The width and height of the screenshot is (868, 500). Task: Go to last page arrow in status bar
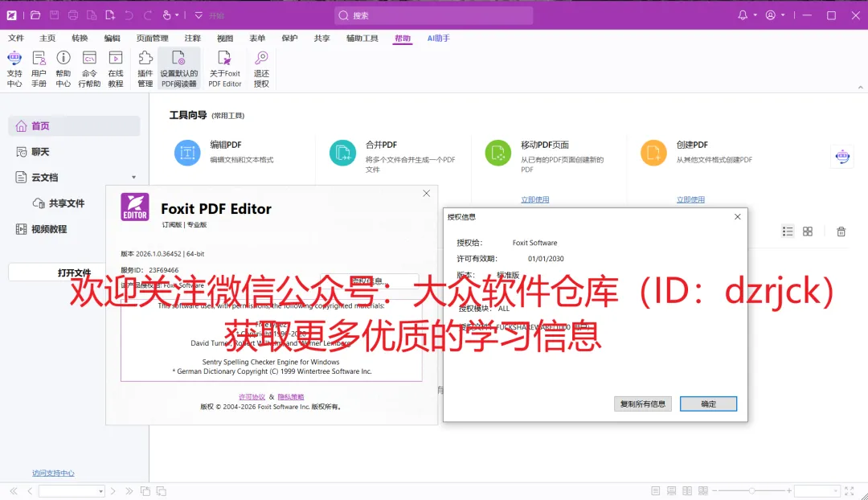tap(129, 491)
